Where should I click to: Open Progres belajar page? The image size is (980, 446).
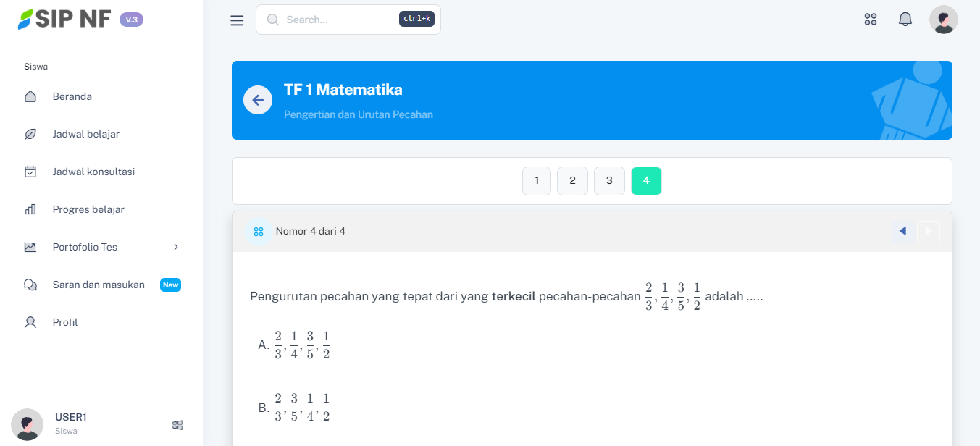pos(88,209)
